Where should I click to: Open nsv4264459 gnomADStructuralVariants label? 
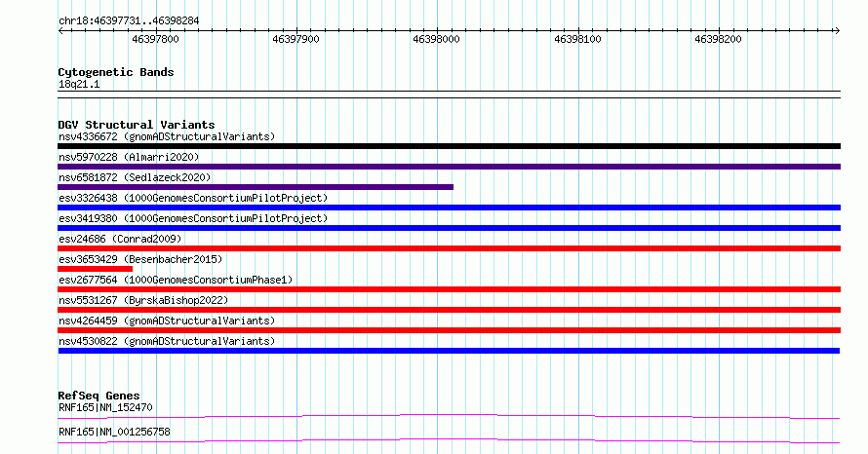tap(167, 321)
